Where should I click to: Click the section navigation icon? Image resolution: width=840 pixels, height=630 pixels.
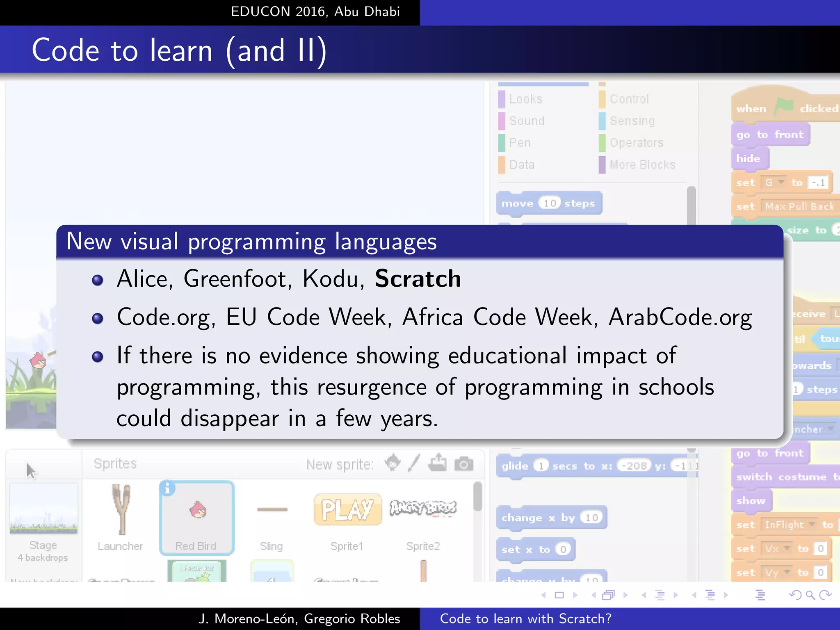click(710, 595)
